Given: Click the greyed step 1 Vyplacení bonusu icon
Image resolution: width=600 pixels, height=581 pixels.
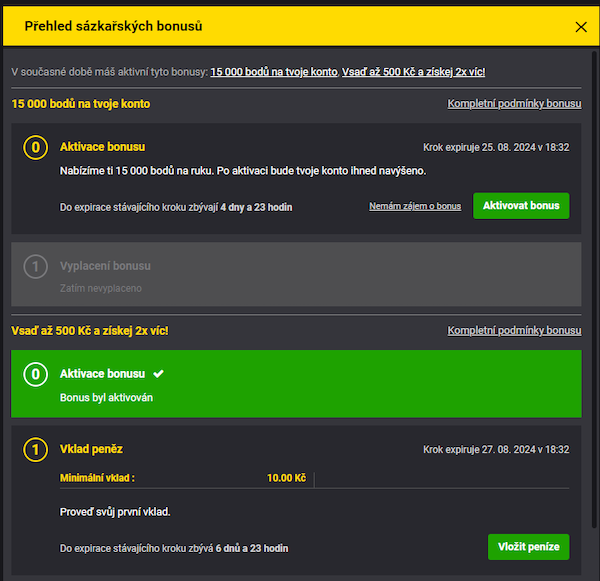Looking at the screenshot, I should click(36, 267).
